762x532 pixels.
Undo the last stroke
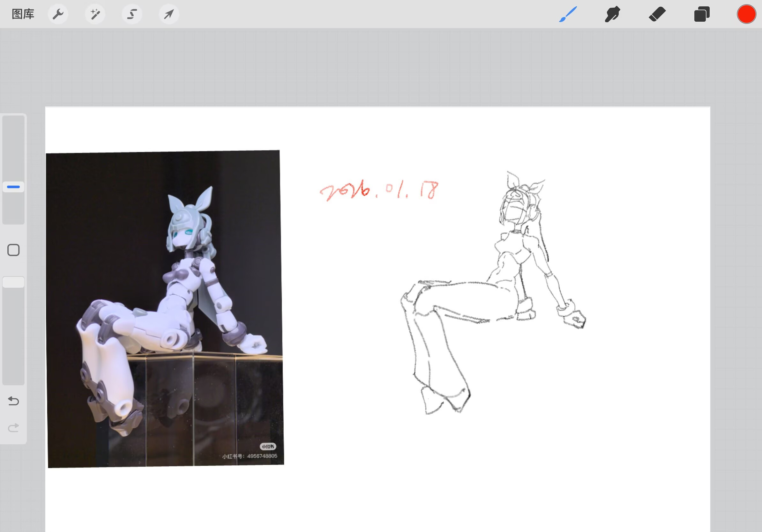(13, 401)
